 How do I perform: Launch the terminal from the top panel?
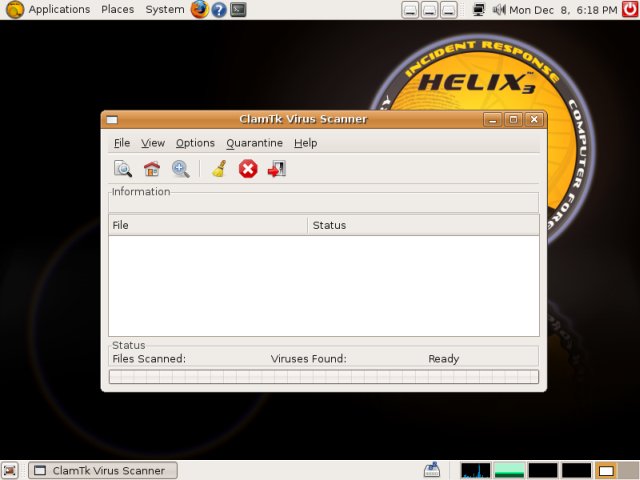[x=238, y=10]
